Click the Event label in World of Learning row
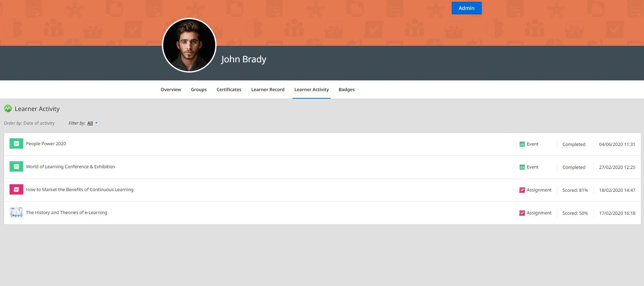 coord(532,167)
